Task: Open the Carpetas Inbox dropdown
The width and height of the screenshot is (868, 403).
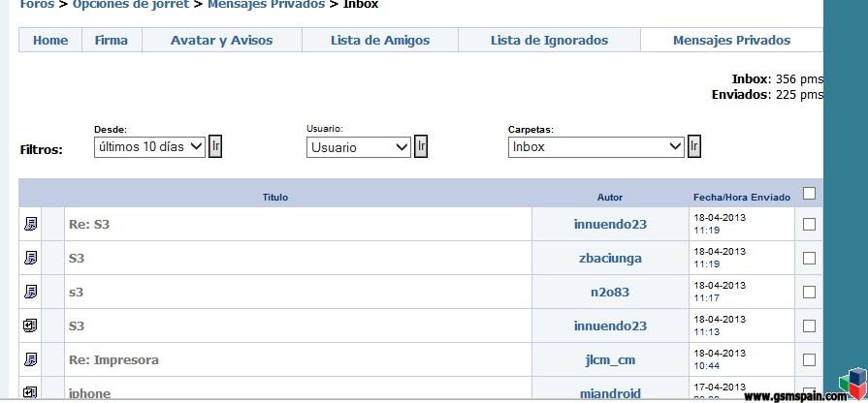Action: [596, 147]
